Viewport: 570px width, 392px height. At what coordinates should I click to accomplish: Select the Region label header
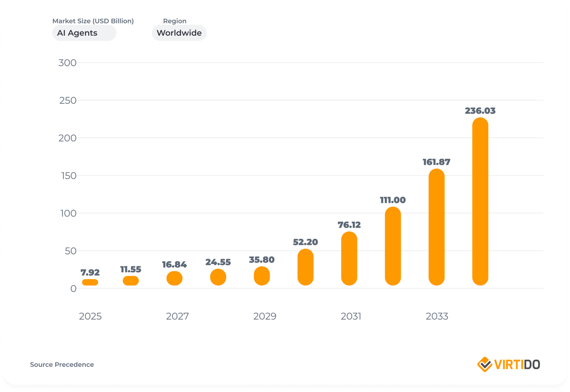[175, 21]
